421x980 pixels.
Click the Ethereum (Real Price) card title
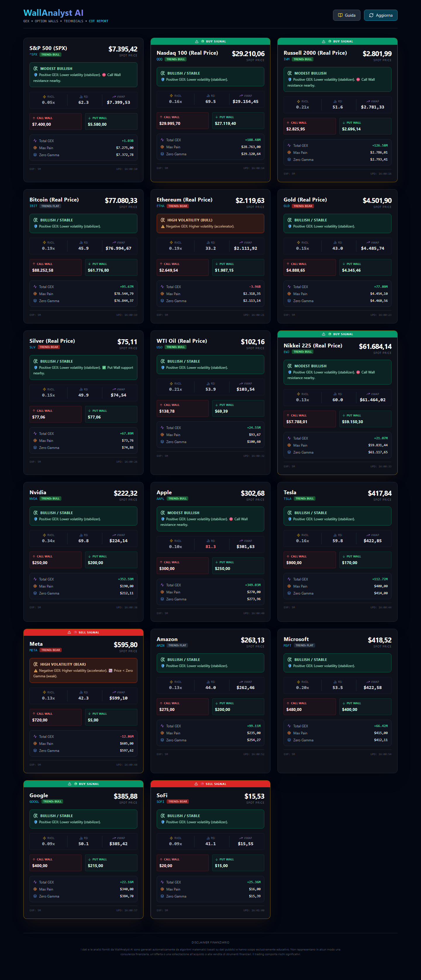coord(184,200)
